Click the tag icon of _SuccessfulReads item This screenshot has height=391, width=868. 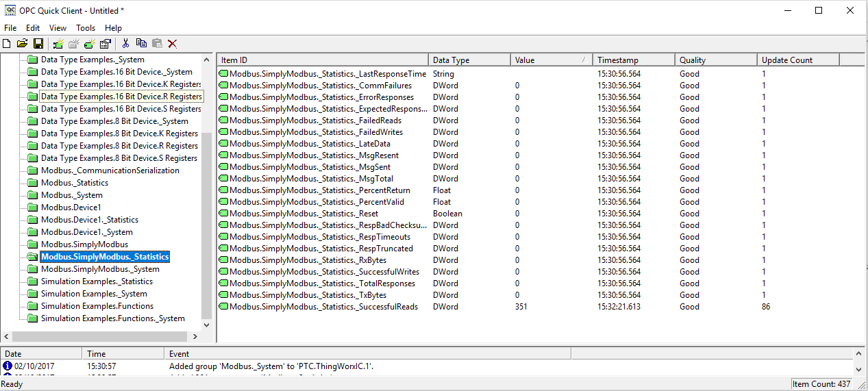coord(223,307)
